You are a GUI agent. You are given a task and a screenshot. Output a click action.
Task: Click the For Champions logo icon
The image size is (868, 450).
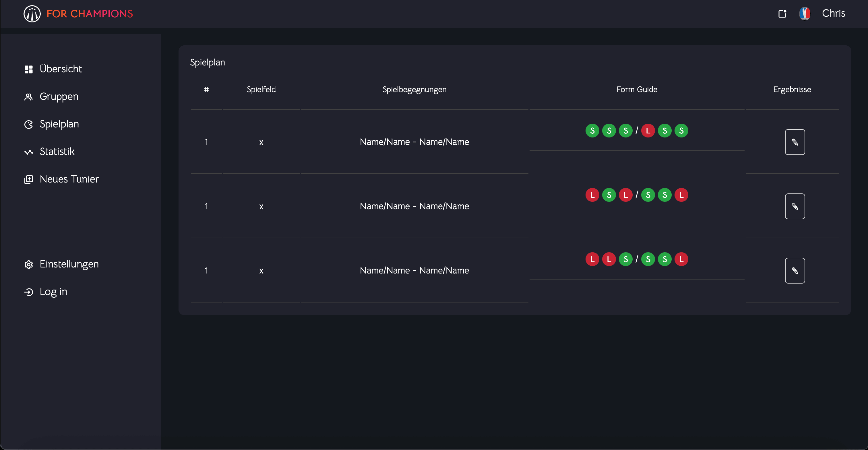[x=32, y=14]
